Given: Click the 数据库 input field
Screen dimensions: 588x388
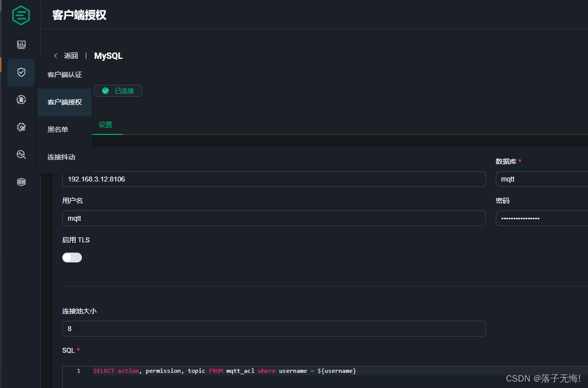Looking at the screenshot, I should [x=542, y=179].
